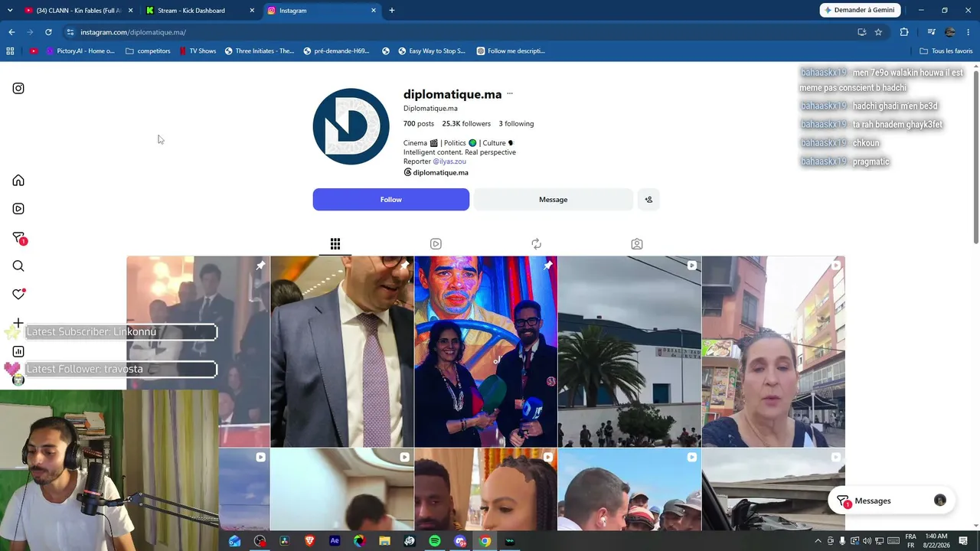Reload the page in Chrome
Image resolution: width=980 pixels, height=551 pixels.
48,32
